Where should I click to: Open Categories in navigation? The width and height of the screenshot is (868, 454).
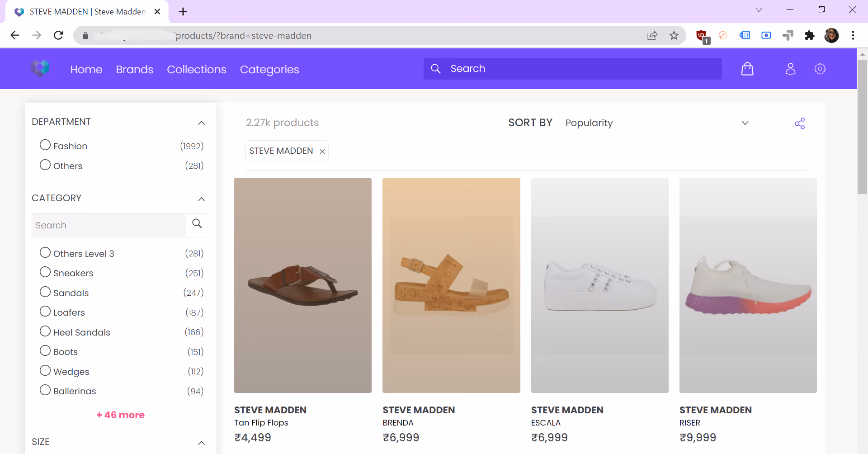[x=269, y=69]
